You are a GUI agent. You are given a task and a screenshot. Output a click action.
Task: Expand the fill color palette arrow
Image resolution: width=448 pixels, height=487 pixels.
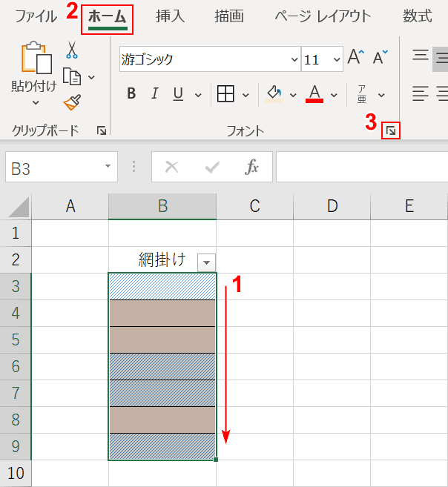[293, 95]
